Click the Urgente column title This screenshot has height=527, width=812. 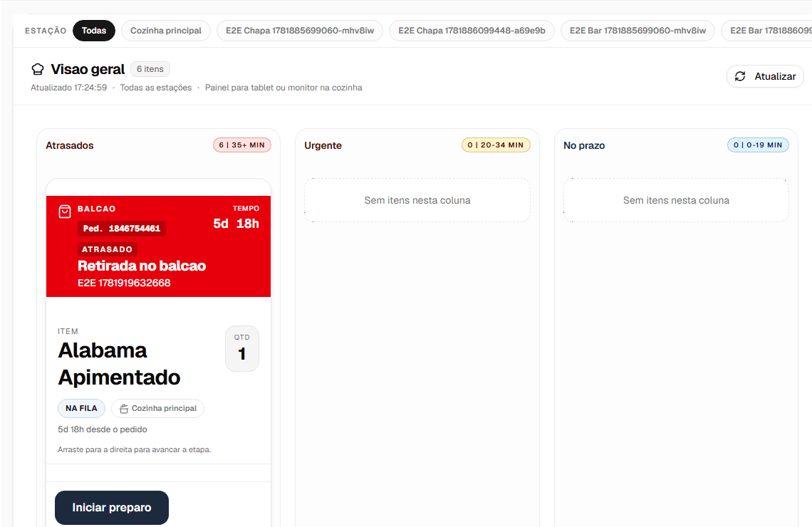(323, 145)
